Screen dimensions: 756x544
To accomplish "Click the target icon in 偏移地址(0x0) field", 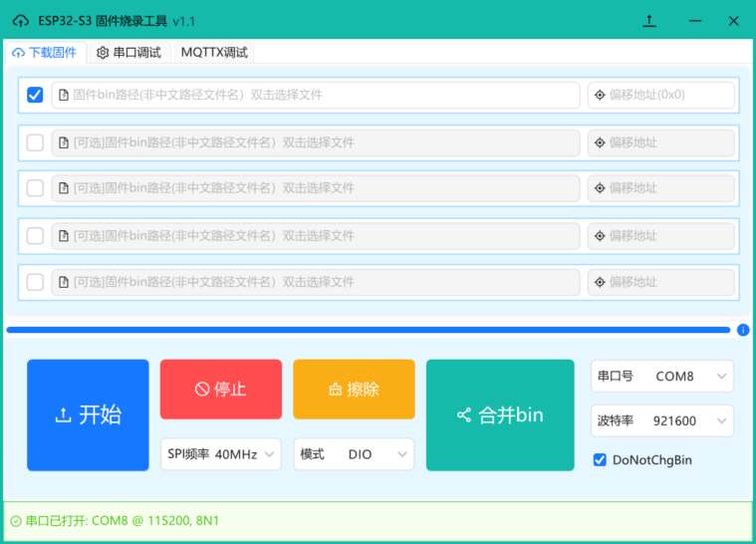I will click(x=600, y=95).
